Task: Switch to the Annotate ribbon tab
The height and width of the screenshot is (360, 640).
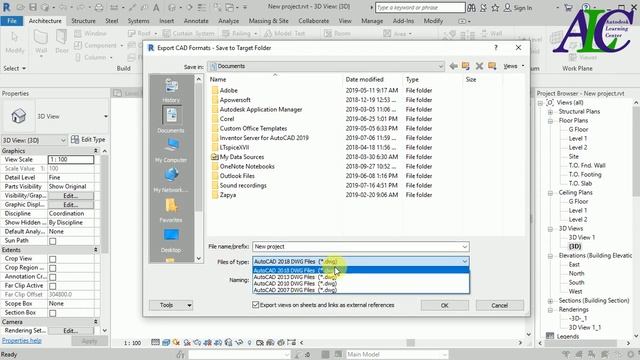Action: coord(196,21)
